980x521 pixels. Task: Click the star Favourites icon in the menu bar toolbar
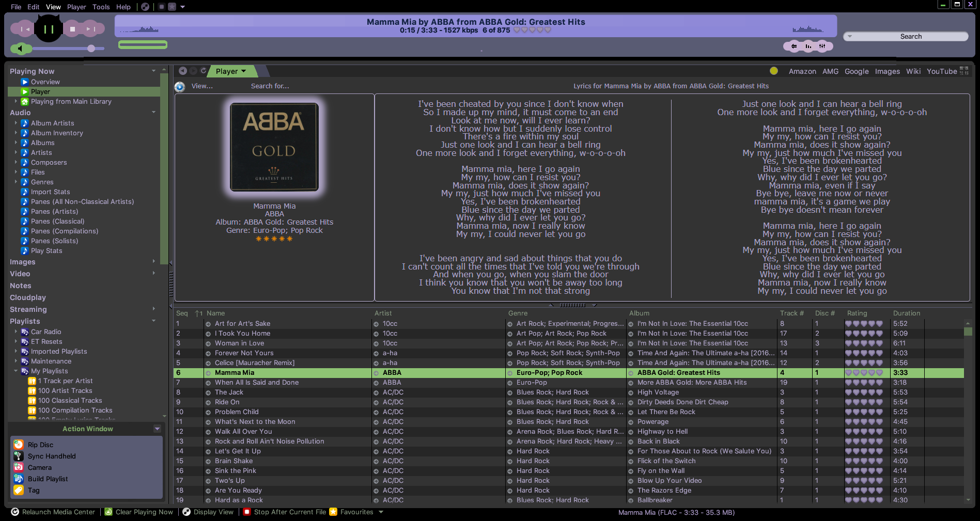(172, 7)
